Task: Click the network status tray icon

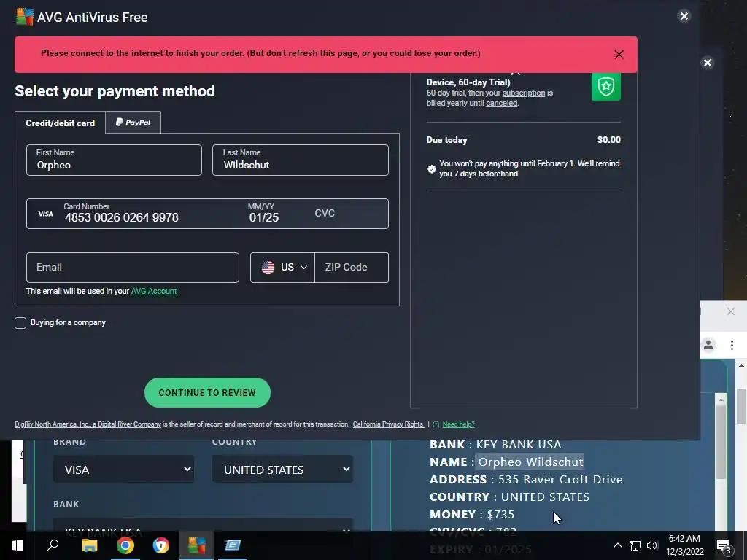Action: [635, 545]
